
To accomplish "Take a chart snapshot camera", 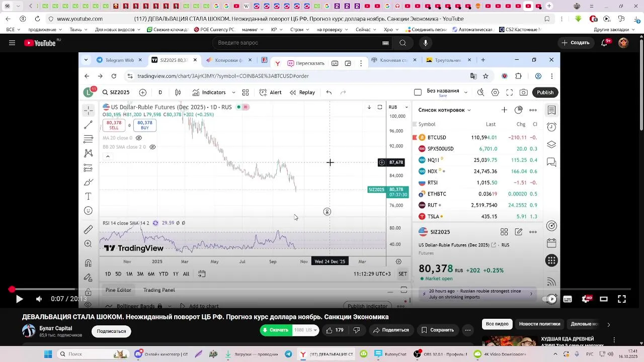I will click(524, 93).
